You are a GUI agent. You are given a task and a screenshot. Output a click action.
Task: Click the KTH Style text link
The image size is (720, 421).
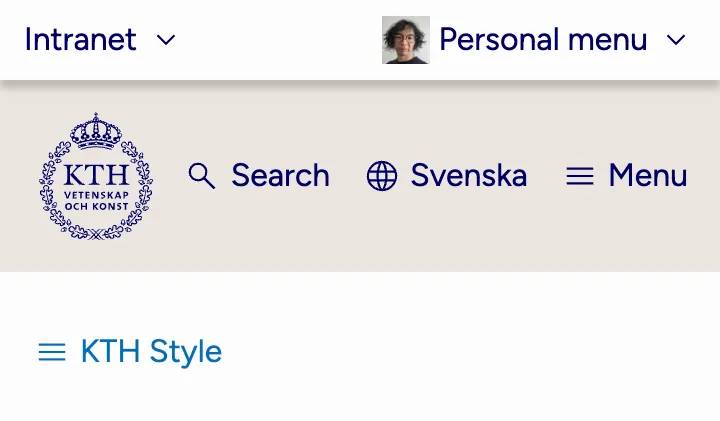pyautogui.click(x=151, y=352)
